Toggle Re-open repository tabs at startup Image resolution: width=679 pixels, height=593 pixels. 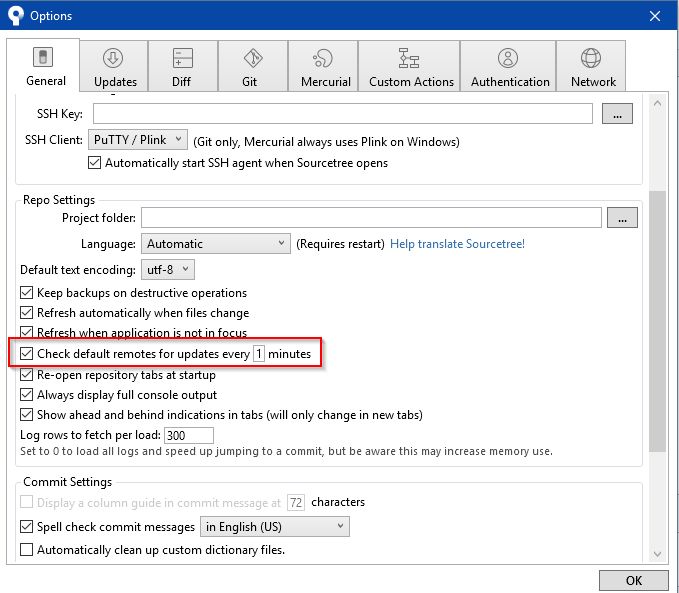point(26,374)
